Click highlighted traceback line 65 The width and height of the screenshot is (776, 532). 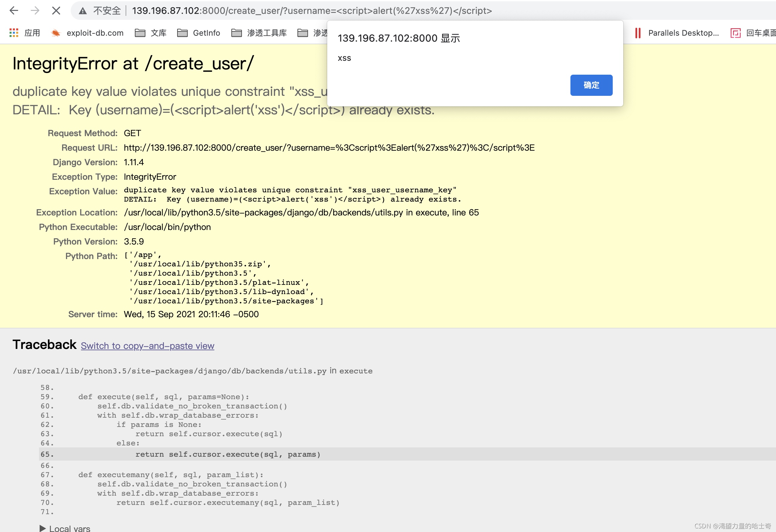point(407,454)
